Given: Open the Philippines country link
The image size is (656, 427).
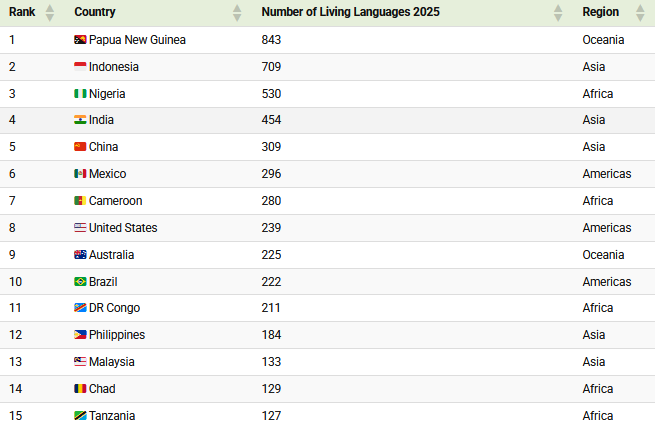Looking at the screenshot, I should pos(117,335).
